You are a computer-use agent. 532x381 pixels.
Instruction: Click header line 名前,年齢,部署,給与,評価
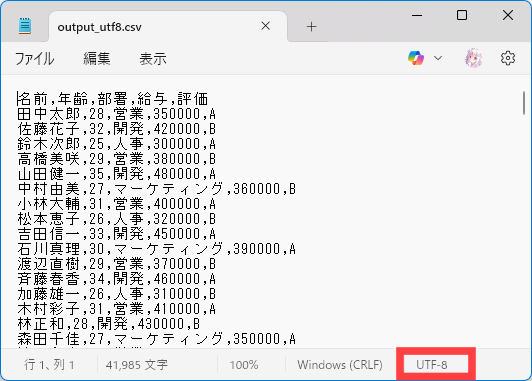tap(113, 99)
